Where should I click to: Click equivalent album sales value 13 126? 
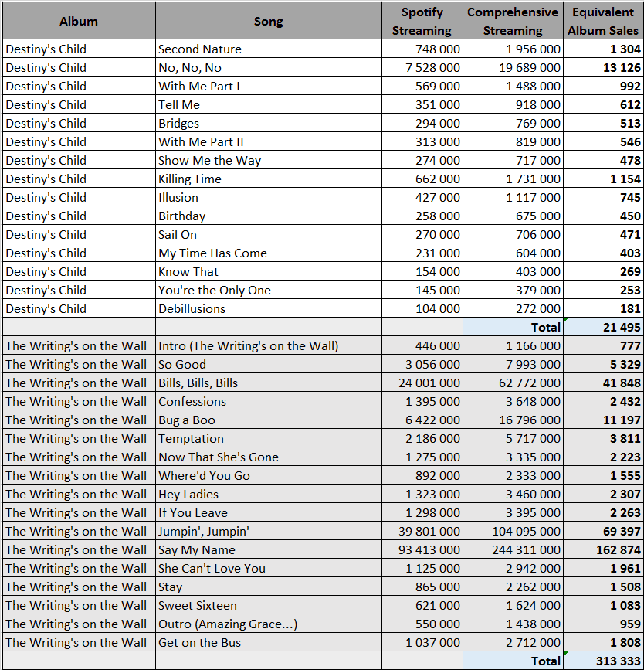603,67
